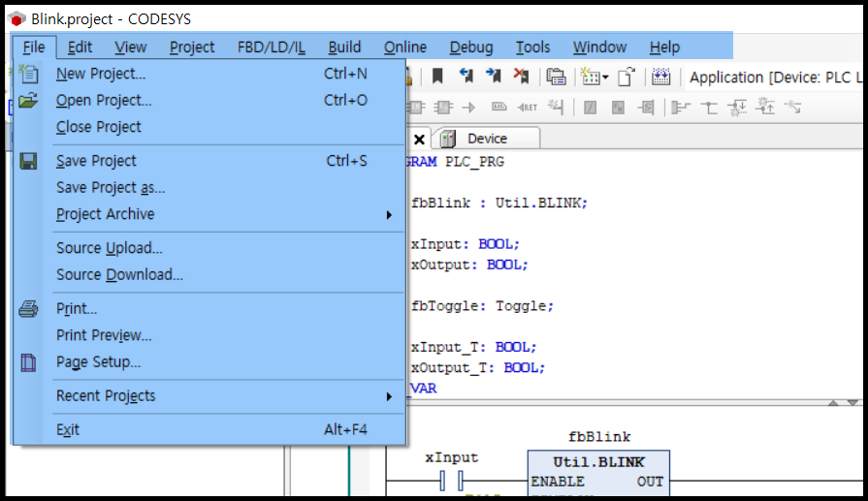Image resolution: width=868 pixels, height=501 pixels.
Task: Click the page icon with curved arrow
Action: click(627, 77)
